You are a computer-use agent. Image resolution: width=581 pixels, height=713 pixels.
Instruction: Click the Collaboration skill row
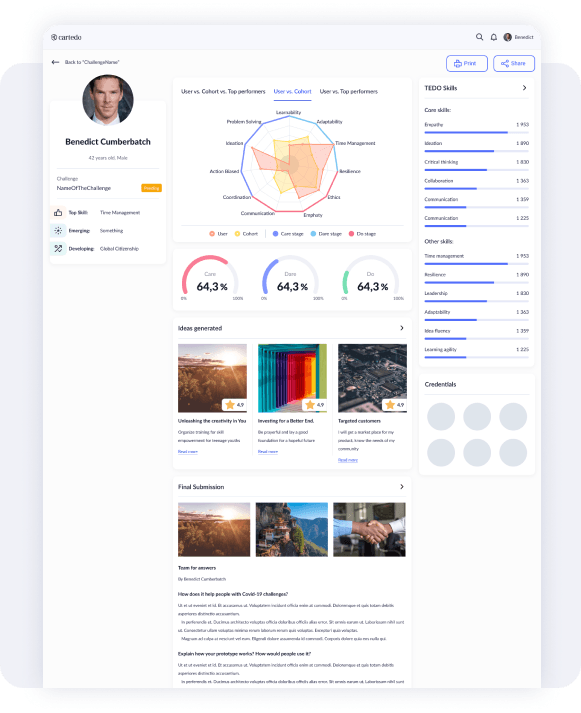[476, 184]
